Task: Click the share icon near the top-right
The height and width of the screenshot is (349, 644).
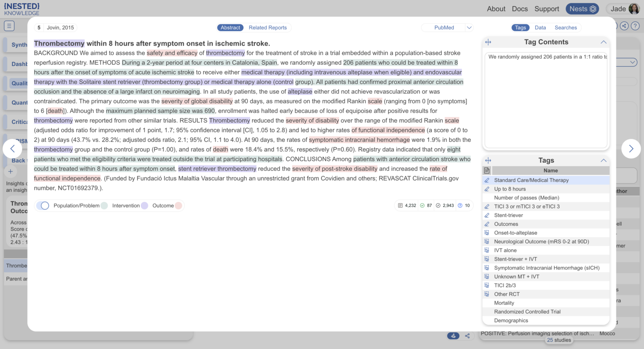Action: [x=624, y=26]
